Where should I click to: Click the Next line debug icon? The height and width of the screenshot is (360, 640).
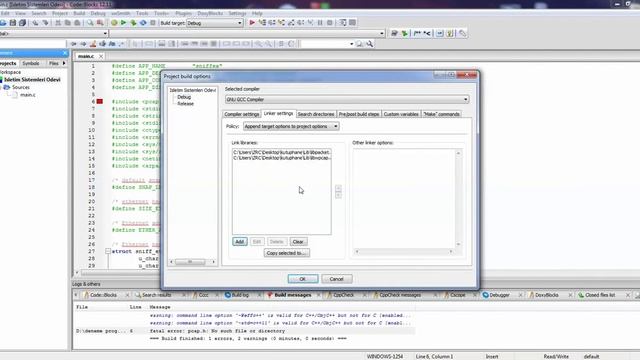[x=272, y=23]
